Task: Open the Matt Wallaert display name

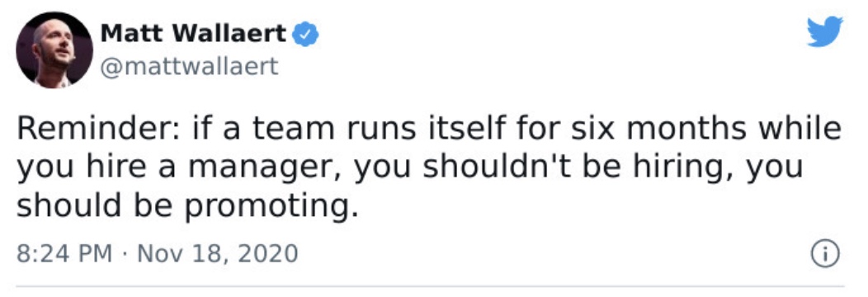Action: click(193, 35)
